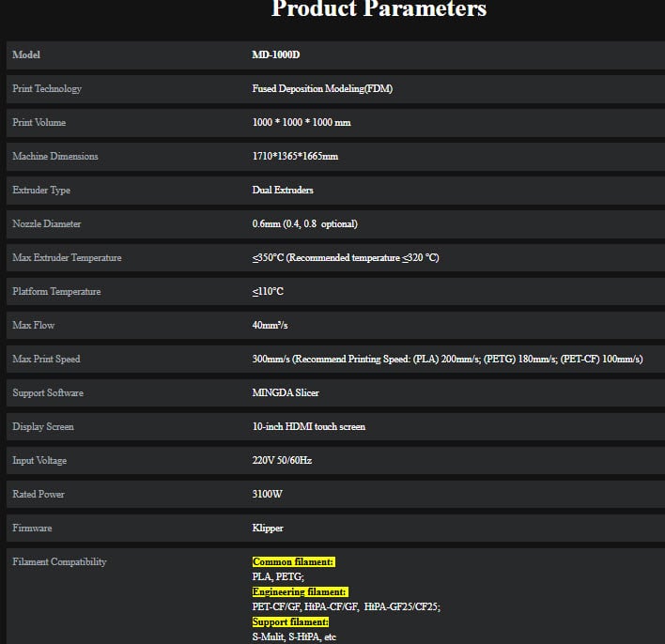Select the MD-1000D model value
The height and width of the screenshot is (644, 665).
pyautogui.click(x=276, y=55)
